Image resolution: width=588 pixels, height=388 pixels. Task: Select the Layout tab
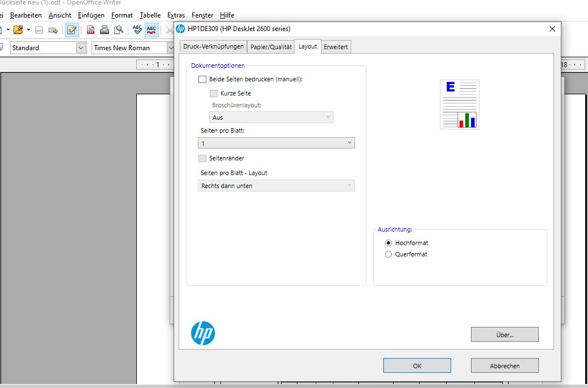pyautogui.click(x=308, y=46)
